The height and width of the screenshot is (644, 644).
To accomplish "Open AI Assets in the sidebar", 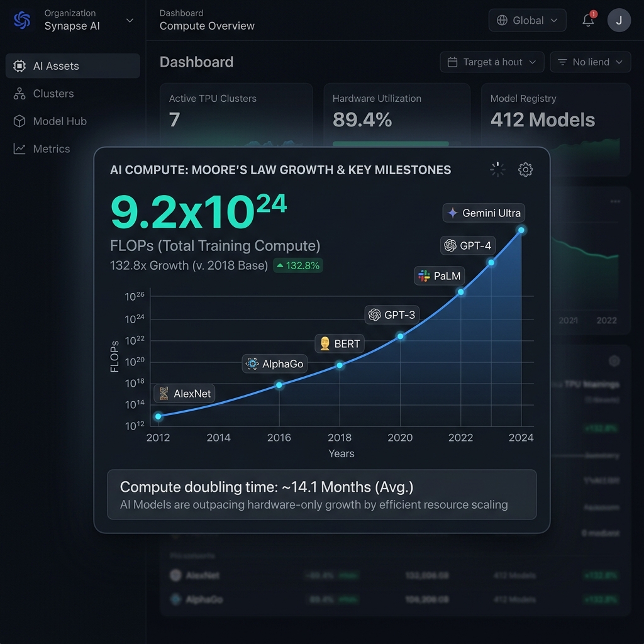I will point(73,65).
